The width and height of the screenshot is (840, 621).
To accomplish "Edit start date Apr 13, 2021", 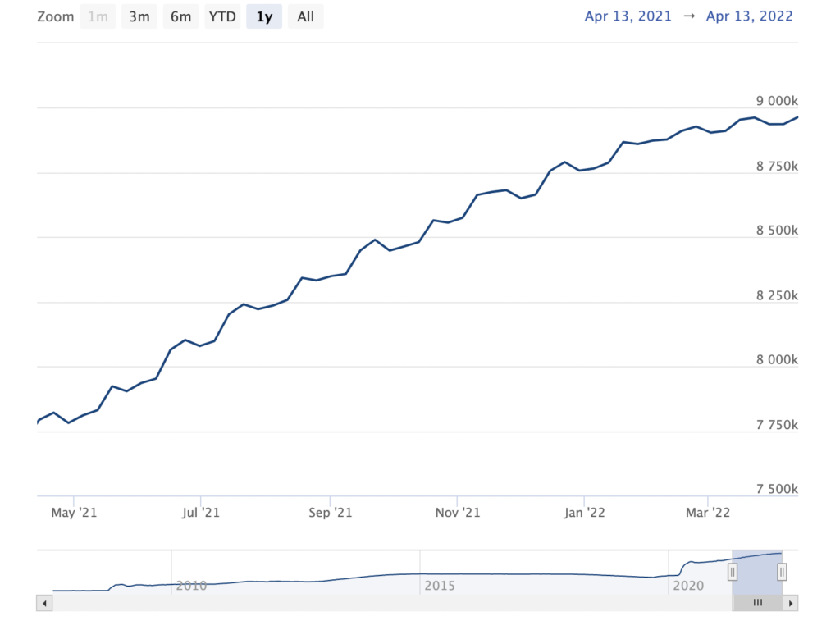I will [628, 16].
